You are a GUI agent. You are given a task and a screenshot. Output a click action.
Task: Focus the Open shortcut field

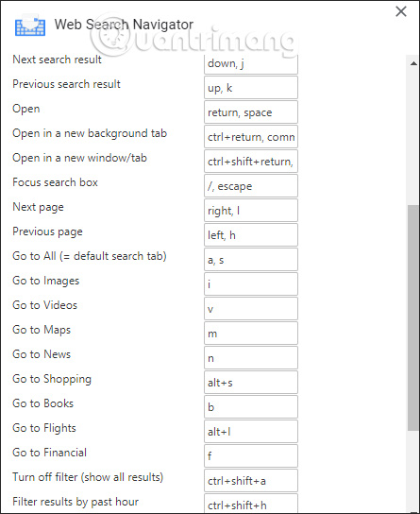click(251, 112)
